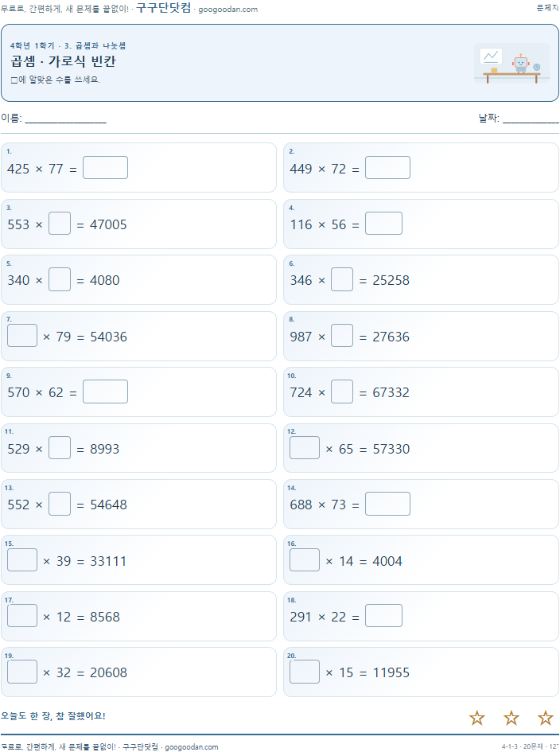Click the number 291 in problem 18
560x752 pixels.
301,617
